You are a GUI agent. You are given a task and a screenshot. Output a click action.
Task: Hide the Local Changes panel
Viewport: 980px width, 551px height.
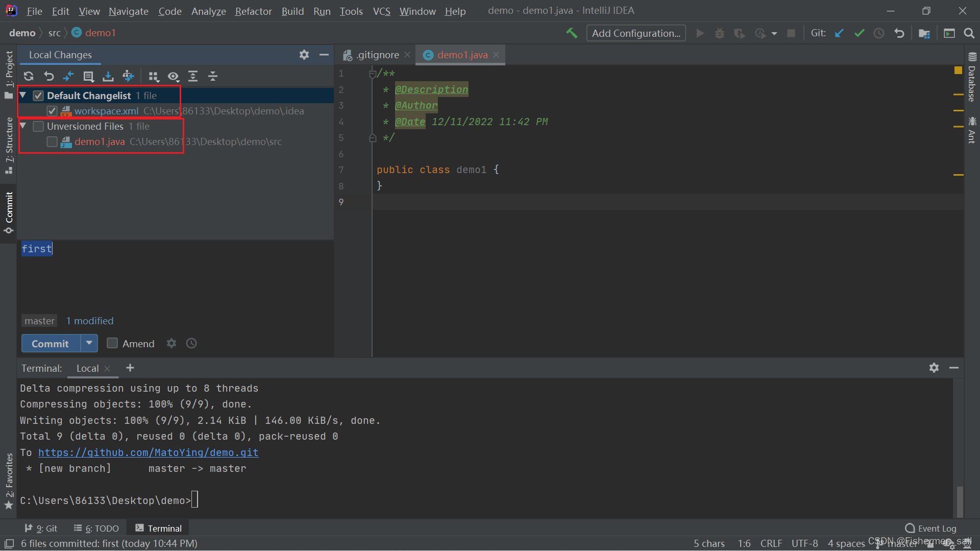click(x=324, y=55)
